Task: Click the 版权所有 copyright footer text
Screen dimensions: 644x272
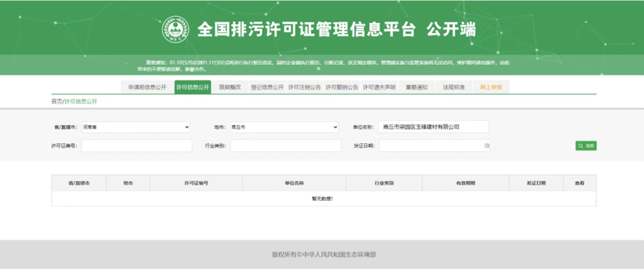Action: [x=324, y=255]
